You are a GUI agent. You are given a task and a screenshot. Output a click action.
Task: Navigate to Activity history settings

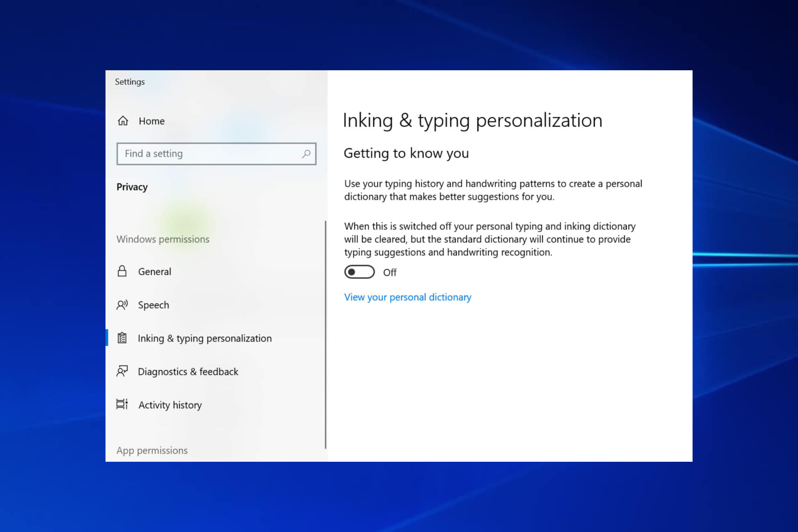pyautogui.click(x=169, y=404)
